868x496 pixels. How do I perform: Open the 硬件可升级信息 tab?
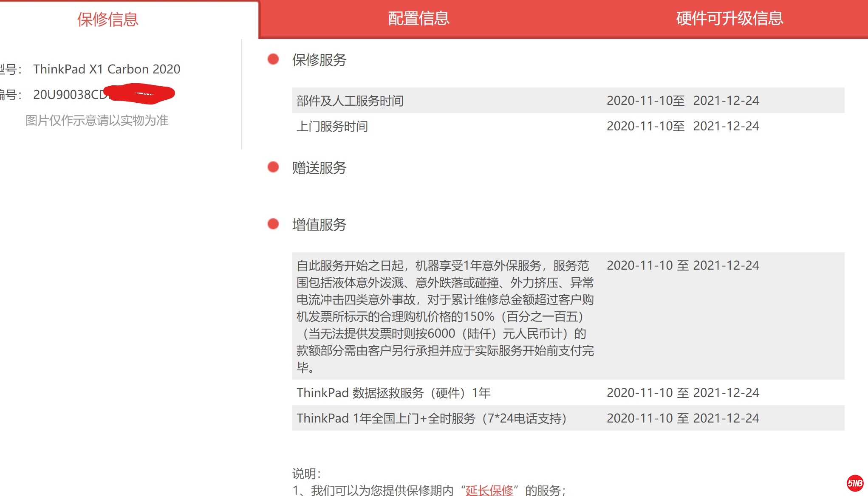click(x=729, y=19)
